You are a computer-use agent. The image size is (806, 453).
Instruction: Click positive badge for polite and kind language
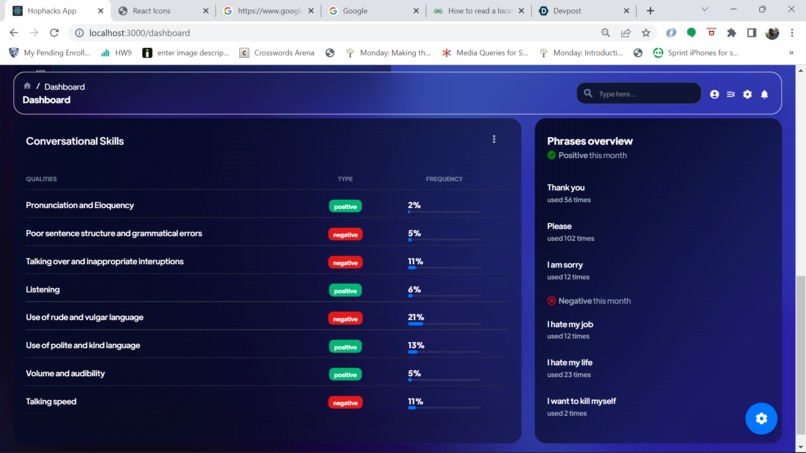coord(345,347)
